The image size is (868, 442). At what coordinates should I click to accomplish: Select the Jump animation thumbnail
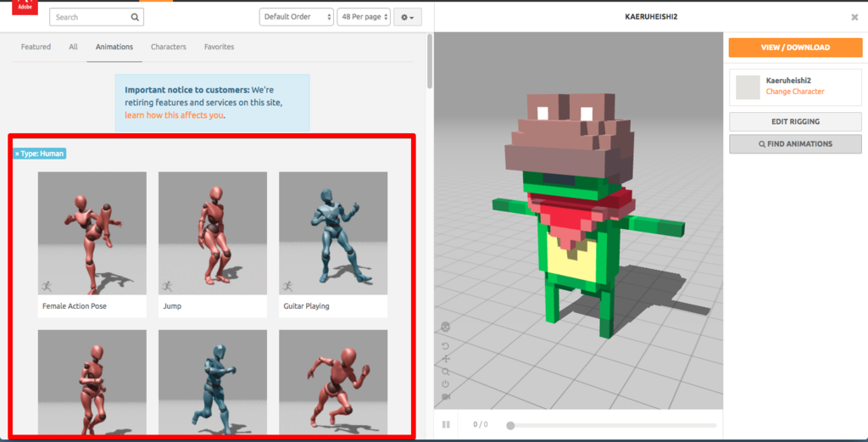213,233
